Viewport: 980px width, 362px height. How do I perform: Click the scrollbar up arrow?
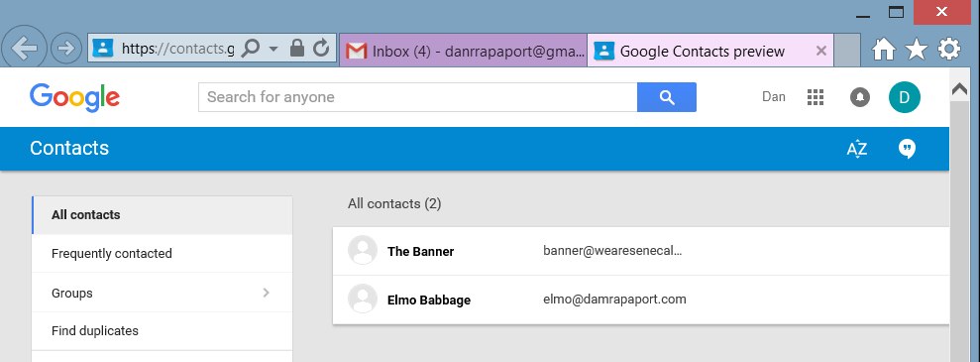959,90
